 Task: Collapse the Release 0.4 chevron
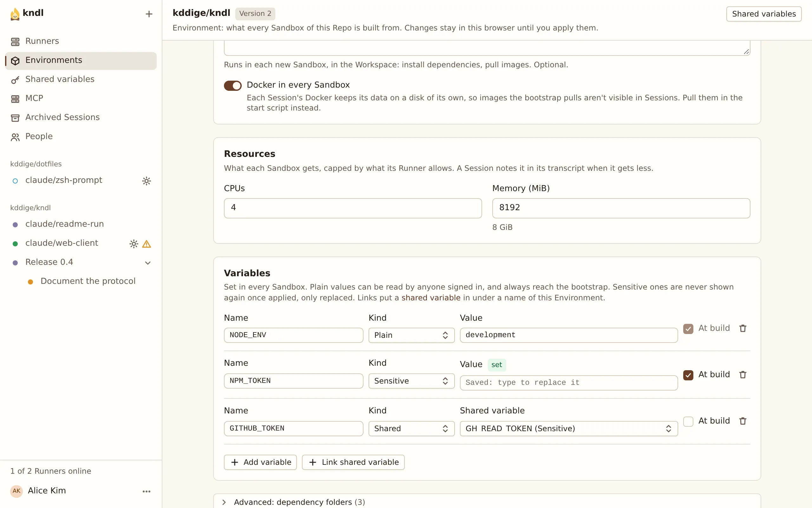tap(147, 263)
